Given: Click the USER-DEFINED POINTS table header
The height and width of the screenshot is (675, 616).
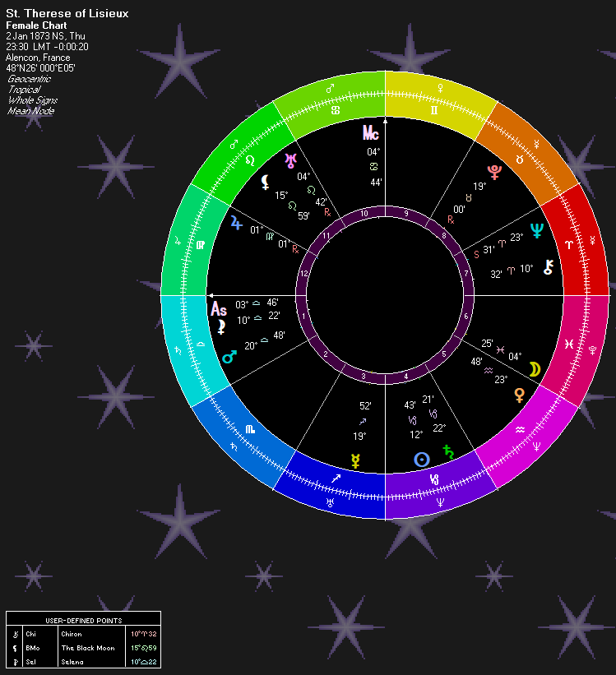Looking at the screenshot, I should [84, 621].
